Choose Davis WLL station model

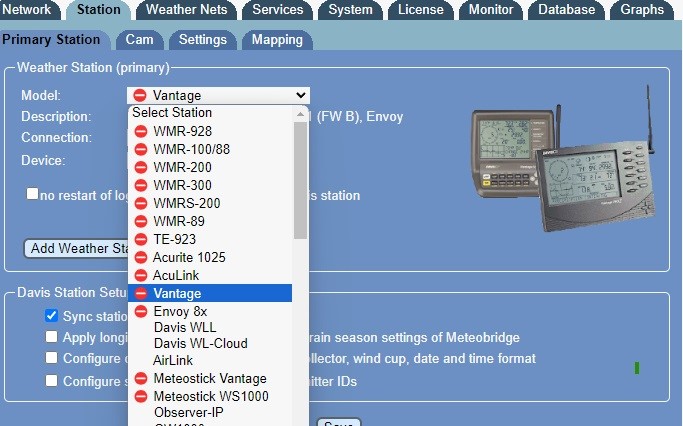coord(211,327)
